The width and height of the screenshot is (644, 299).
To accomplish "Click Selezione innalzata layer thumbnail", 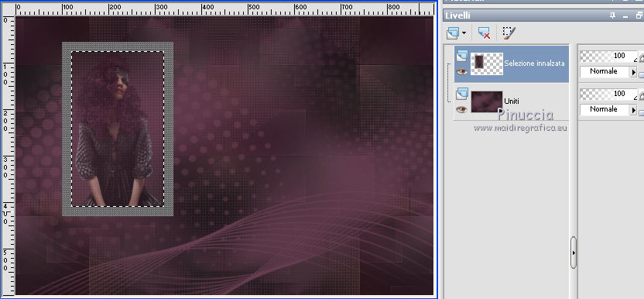I will pyautogui.click(x=487, y=64).
